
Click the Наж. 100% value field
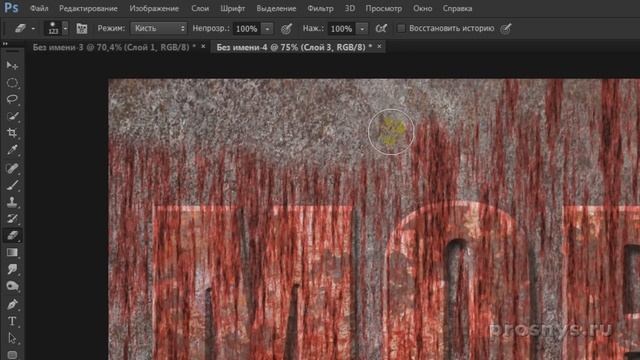[342, 29]
